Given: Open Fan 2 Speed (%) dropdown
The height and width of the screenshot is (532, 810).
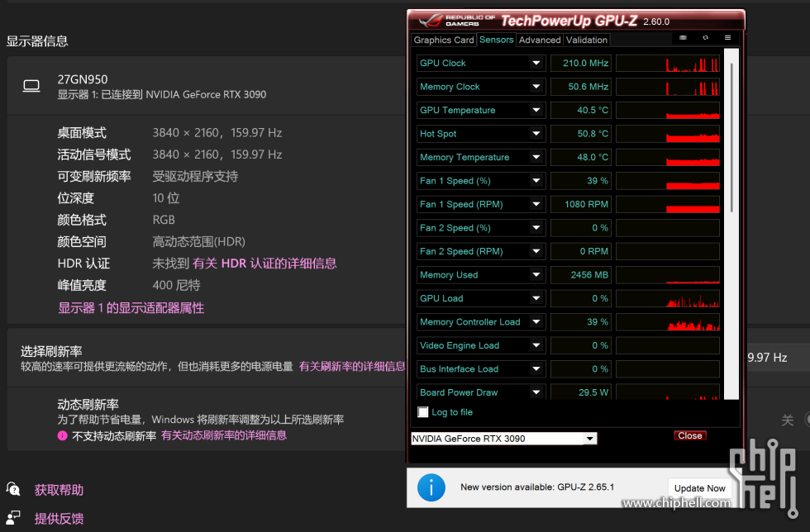Looking at the screenshot, I should 536,228.
